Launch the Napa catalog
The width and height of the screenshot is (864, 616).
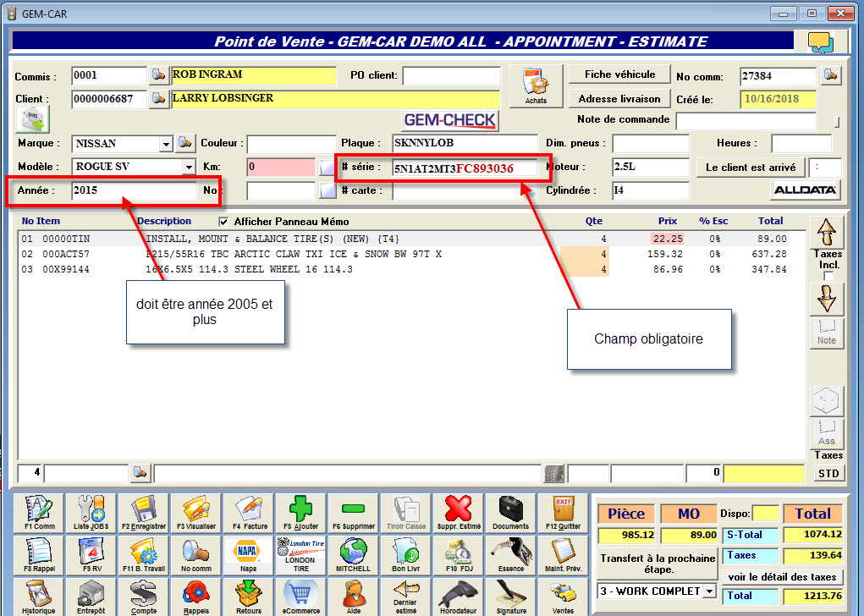point(249,555)
